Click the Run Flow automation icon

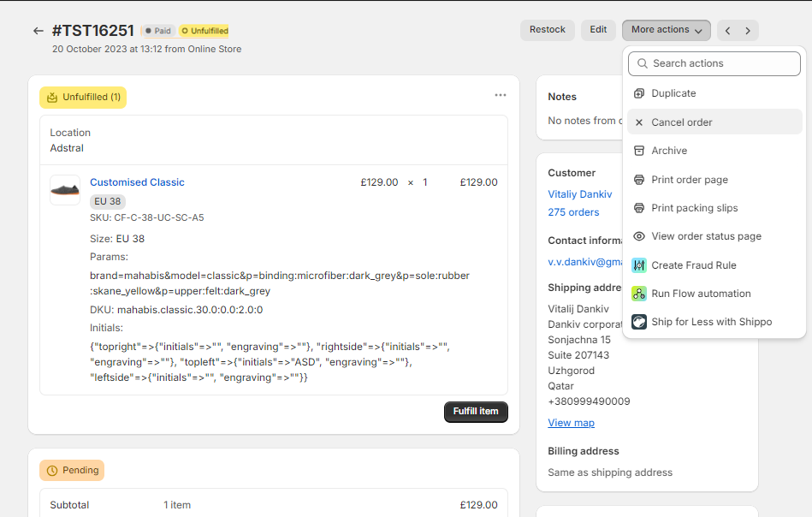pos(639,293)
